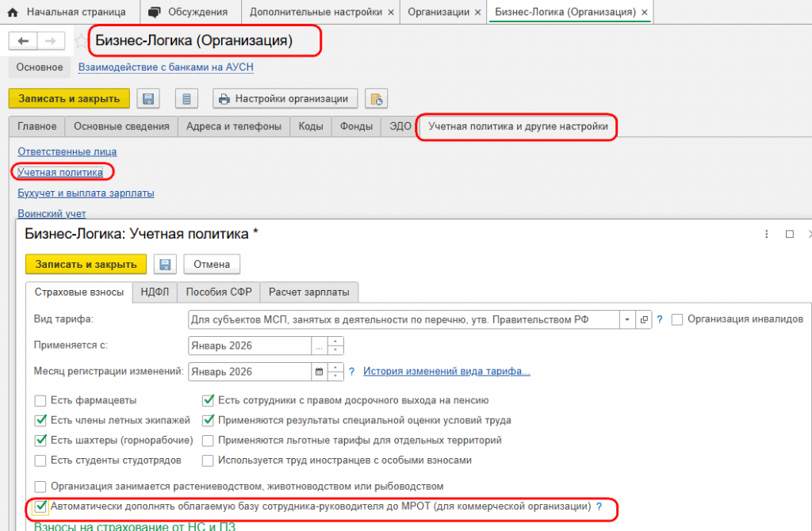Enable the Есть фармацевты checkbox

40,400
